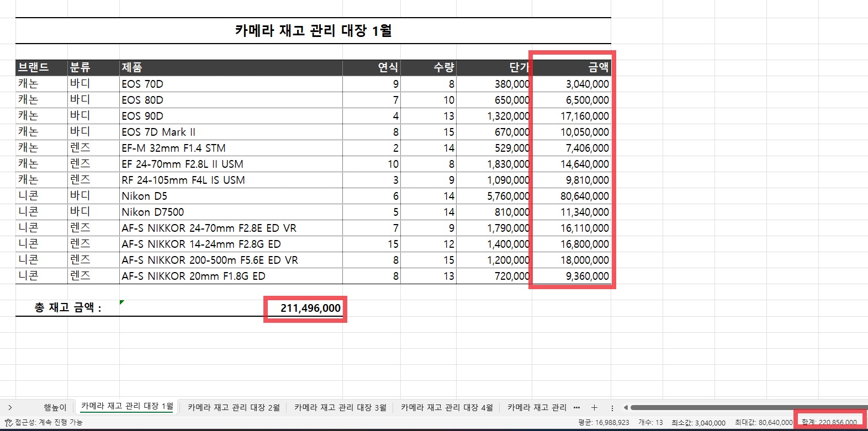Select the amount 3,040,000 cell

[x=571, y=84]
